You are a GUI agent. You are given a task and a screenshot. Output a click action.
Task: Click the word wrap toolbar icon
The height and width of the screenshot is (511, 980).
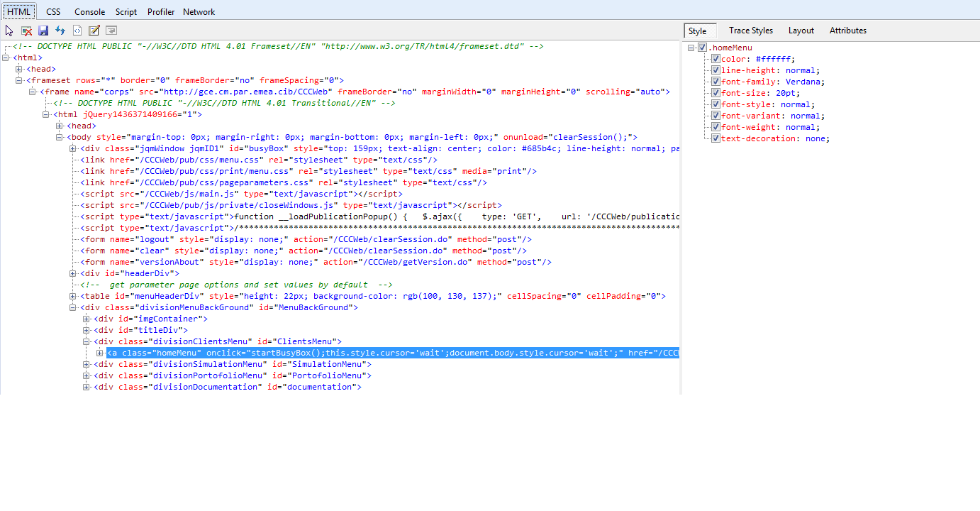(x=111, y=31)
